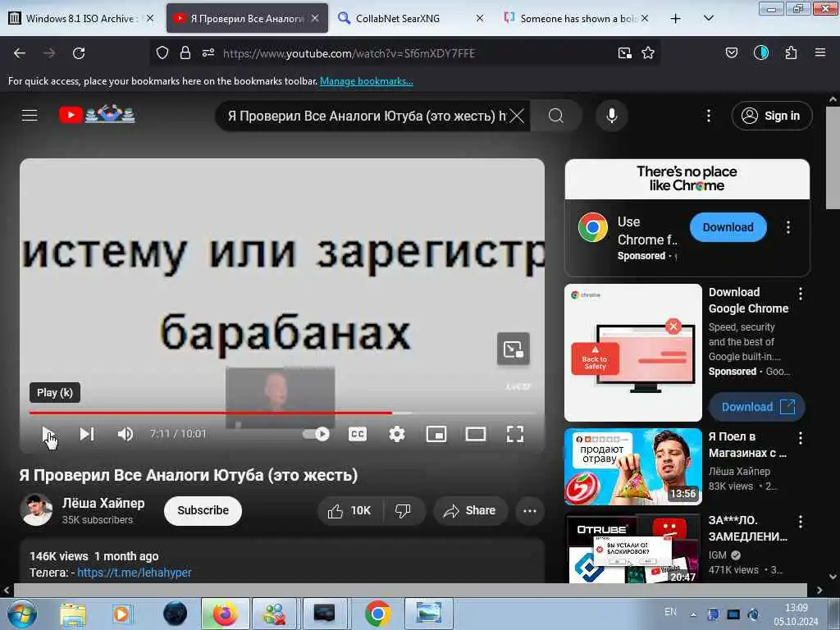Open options for ЗА***ЛО. ЗАМЕДЛЕНИ video
This screenshot has height=630, width=840.
[x=801, y=521]
